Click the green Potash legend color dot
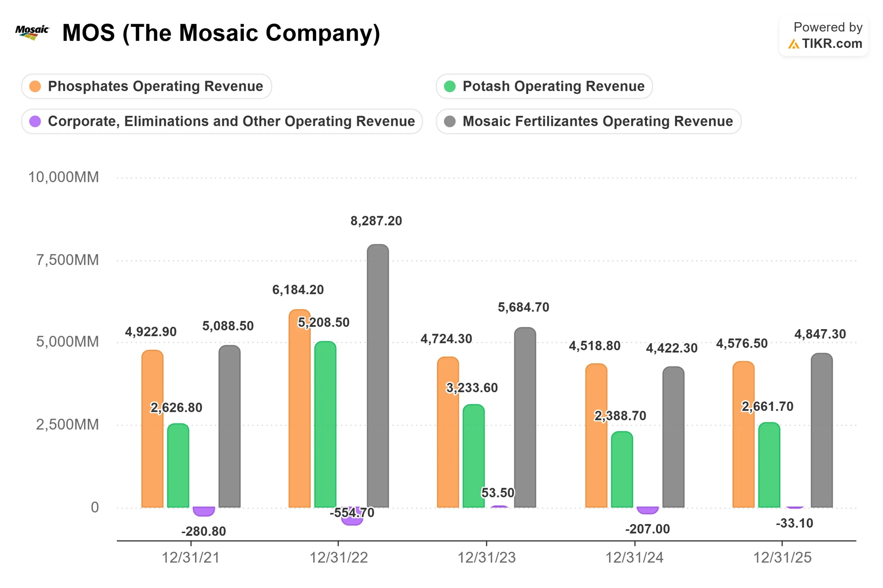 pos(449,86)
